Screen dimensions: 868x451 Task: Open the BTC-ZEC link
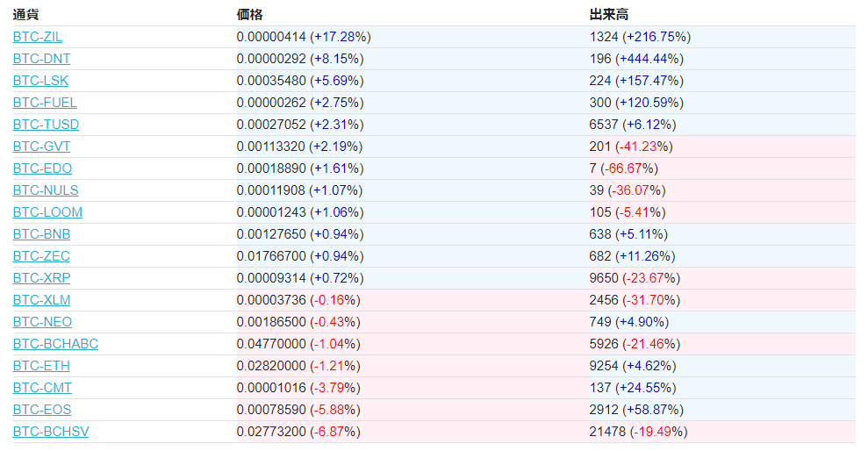tap(41, 256)
